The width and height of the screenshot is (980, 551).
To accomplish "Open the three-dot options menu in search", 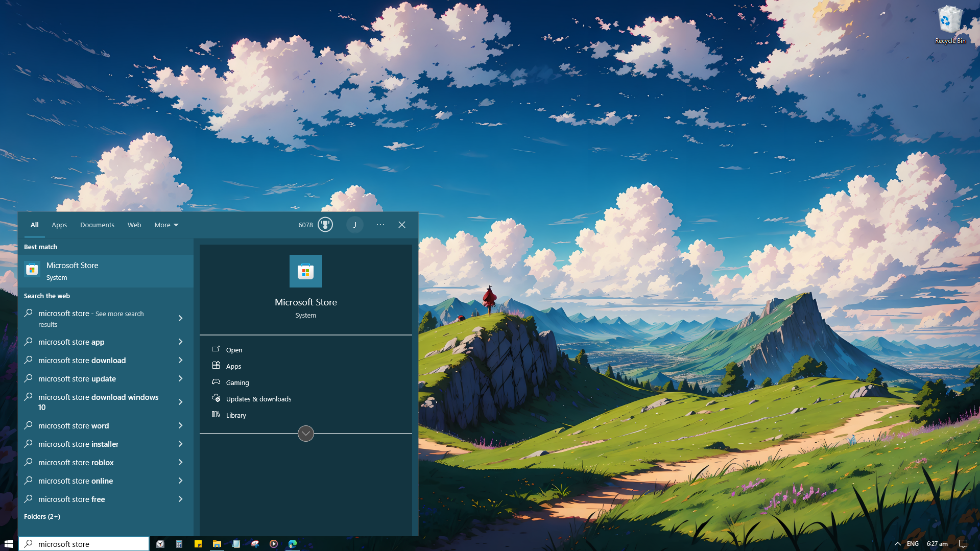I will coord(380,225).
